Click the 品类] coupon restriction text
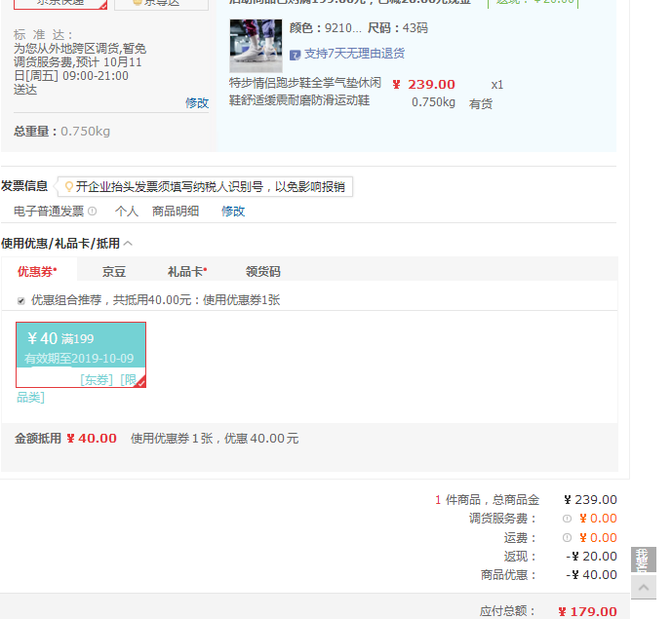 pos(30,398)
